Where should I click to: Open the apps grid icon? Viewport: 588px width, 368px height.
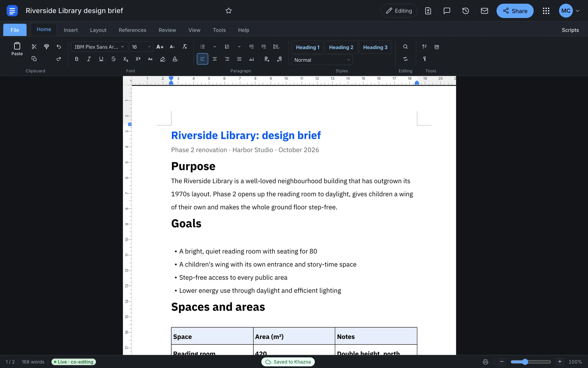click(x=546, y=11)
